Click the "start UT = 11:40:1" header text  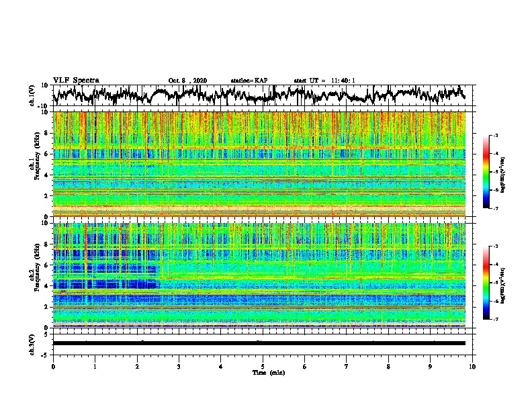pos(324,81)
